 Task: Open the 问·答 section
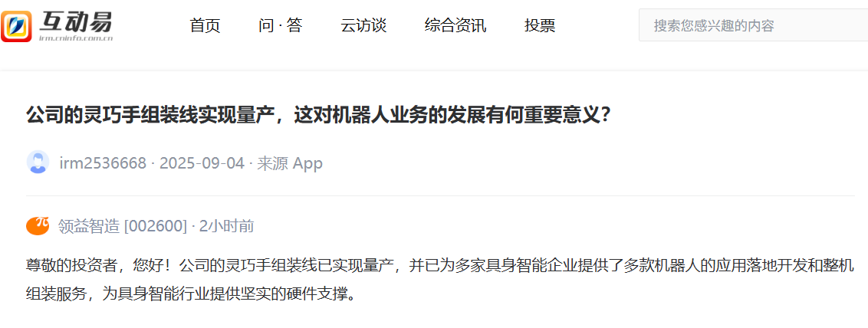click(x=280, y=25)
